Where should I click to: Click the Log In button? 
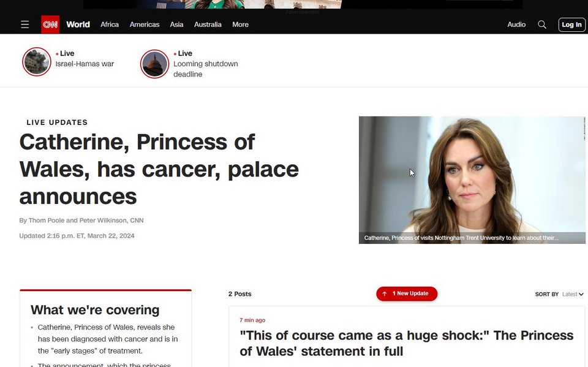(571, 25)
